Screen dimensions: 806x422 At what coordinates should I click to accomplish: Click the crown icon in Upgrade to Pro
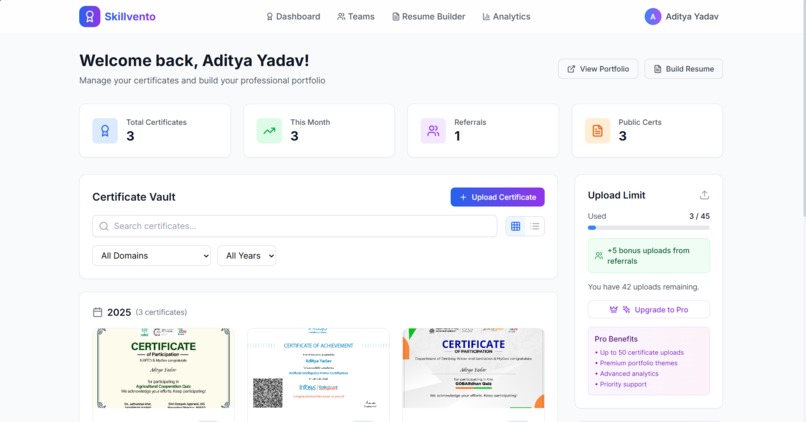coord(613,309)
